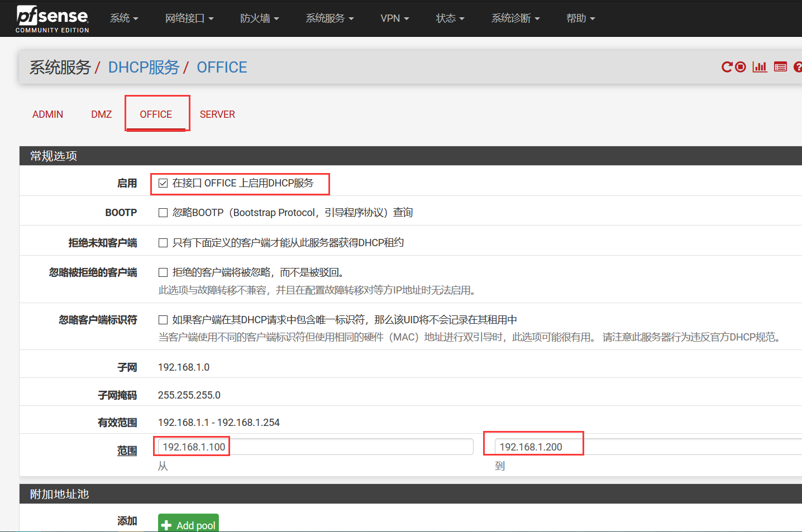
Task: Click the 子网掩码 row label
Action: pyautogui.click(x=117, y=395)
